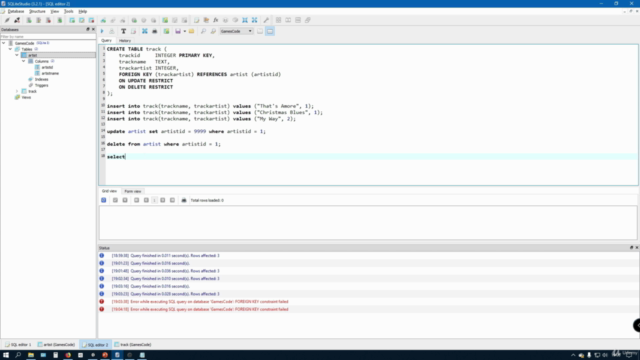Click the Filter by name field
640x360 pixels.
coord(48,37)
